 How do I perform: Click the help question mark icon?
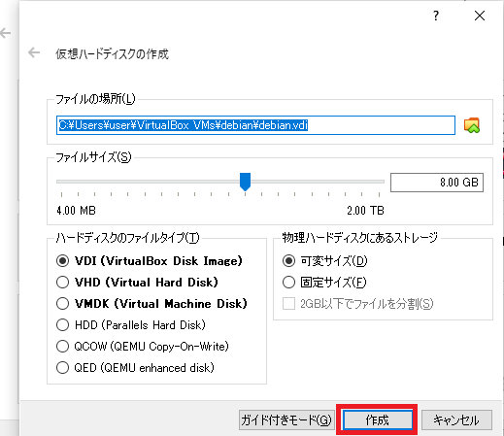point(436,16)
